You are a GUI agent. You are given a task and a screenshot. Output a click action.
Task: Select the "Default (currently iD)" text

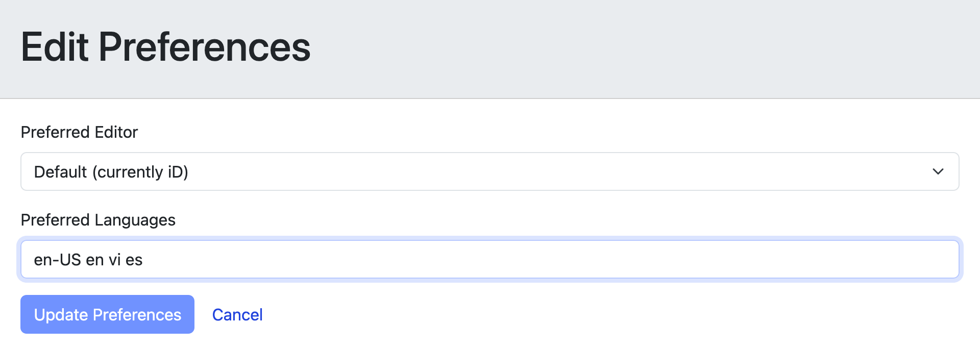click(x=111, y=172)
